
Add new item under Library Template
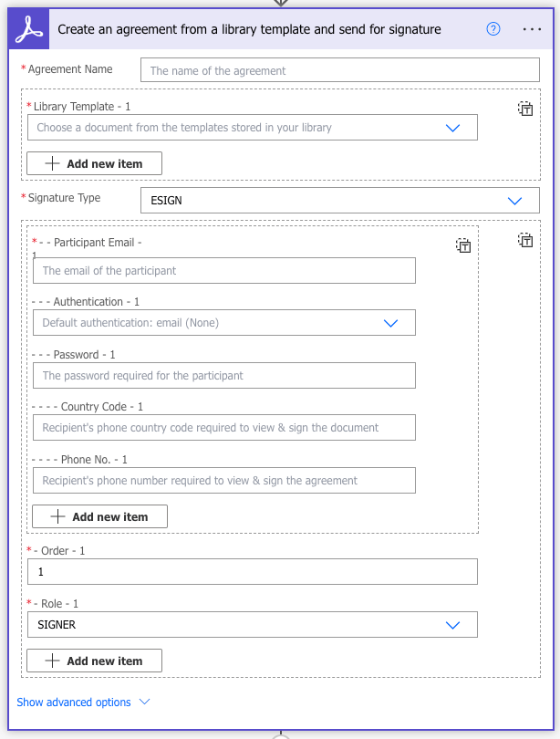pyautogui.click(x=94, y=163)
